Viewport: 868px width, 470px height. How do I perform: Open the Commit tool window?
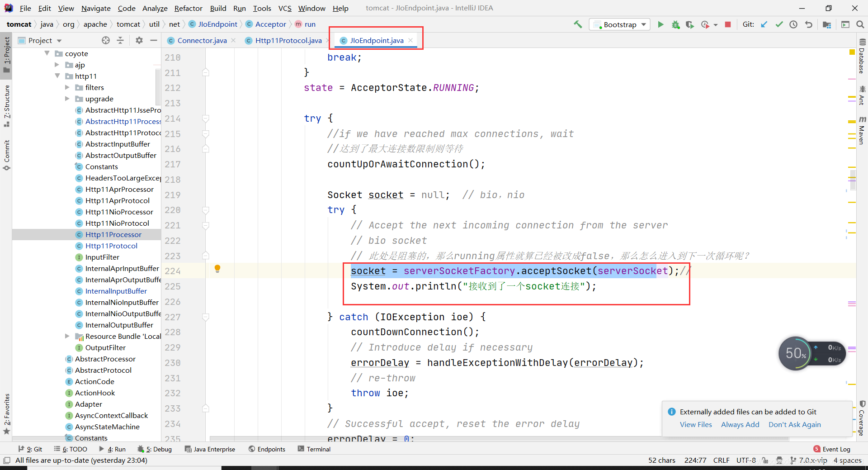click(x=6, y=155)
